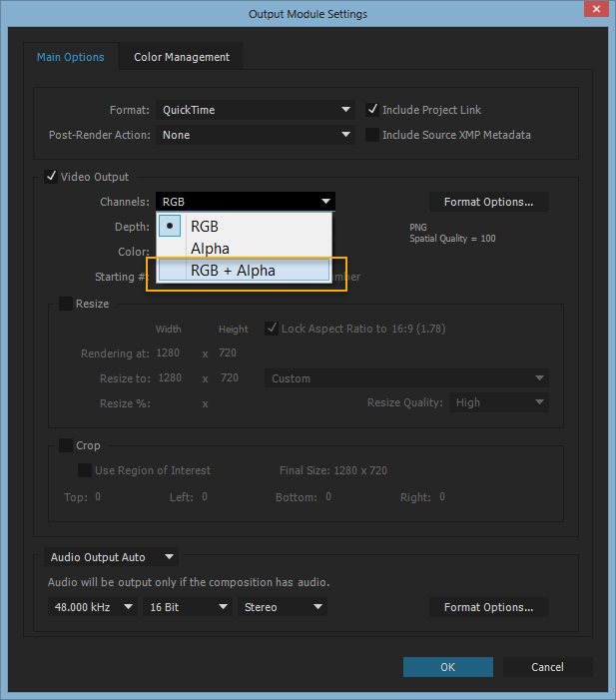
Task: Click the Channels dropdown arrow
Action: point(325,202)
